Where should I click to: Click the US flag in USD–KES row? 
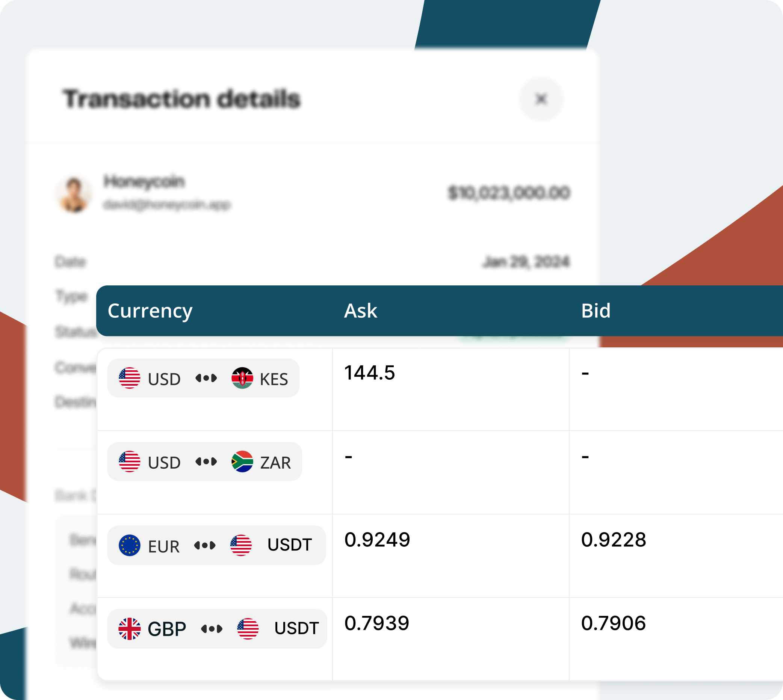point(129,378)
